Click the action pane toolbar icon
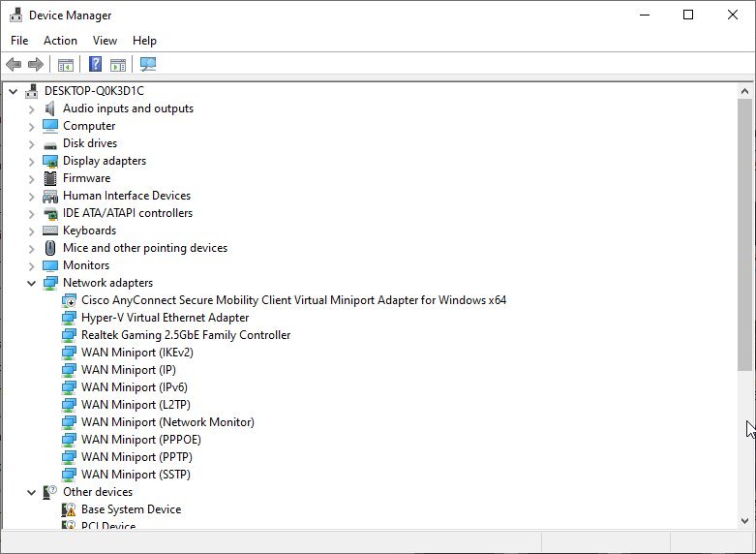The width and height of the screenshot is (756, 554). [x=118, y=64]
